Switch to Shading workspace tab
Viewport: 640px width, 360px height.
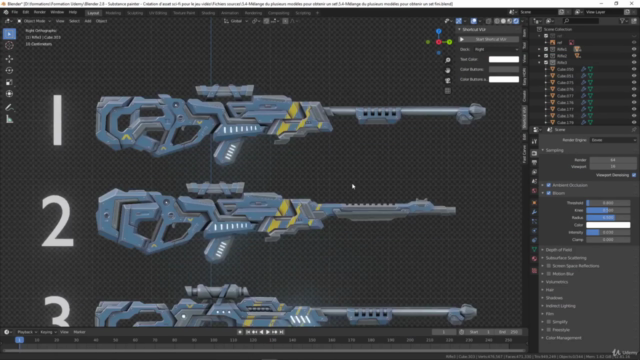pos(208,13)
